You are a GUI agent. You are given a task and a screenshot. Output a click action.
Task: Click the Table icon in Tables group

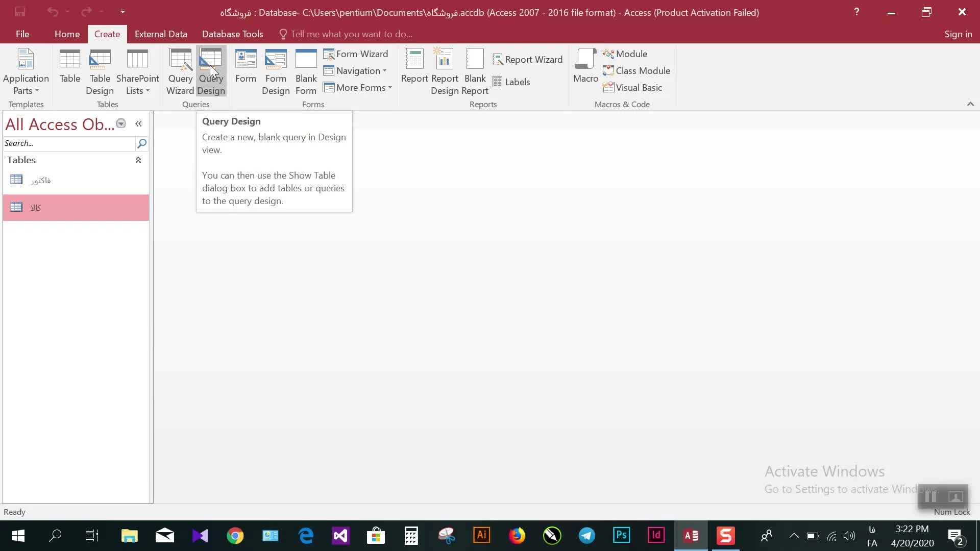[x=69, y=66]
